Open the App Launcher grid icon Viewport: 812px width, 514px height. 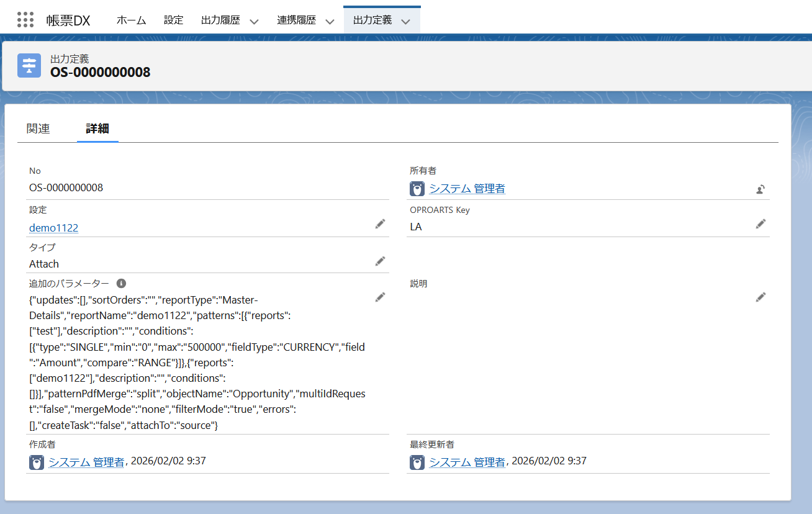click(x=25, y=20)
